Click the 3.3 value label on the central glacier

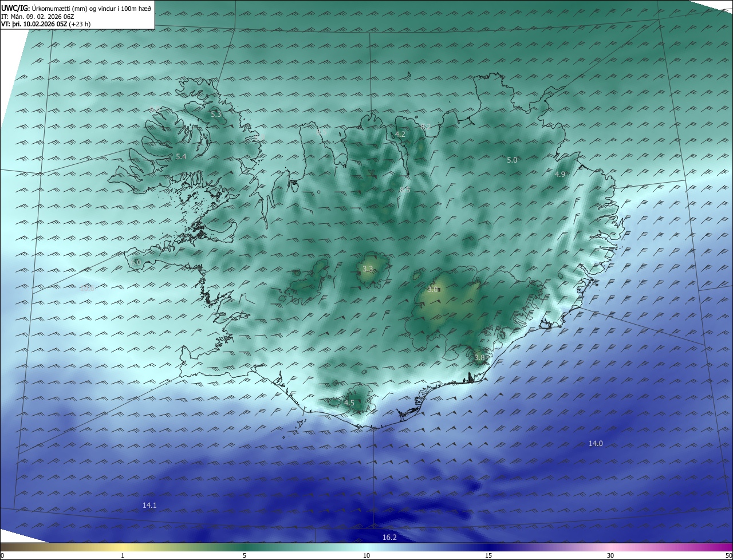click(x=368, y=269)
